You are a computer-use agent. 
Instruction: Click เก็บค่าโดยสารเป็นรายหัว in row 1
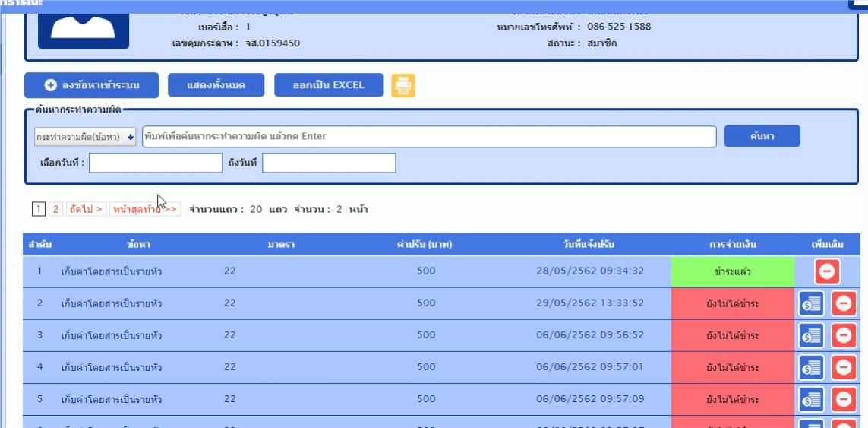(112, 271)
